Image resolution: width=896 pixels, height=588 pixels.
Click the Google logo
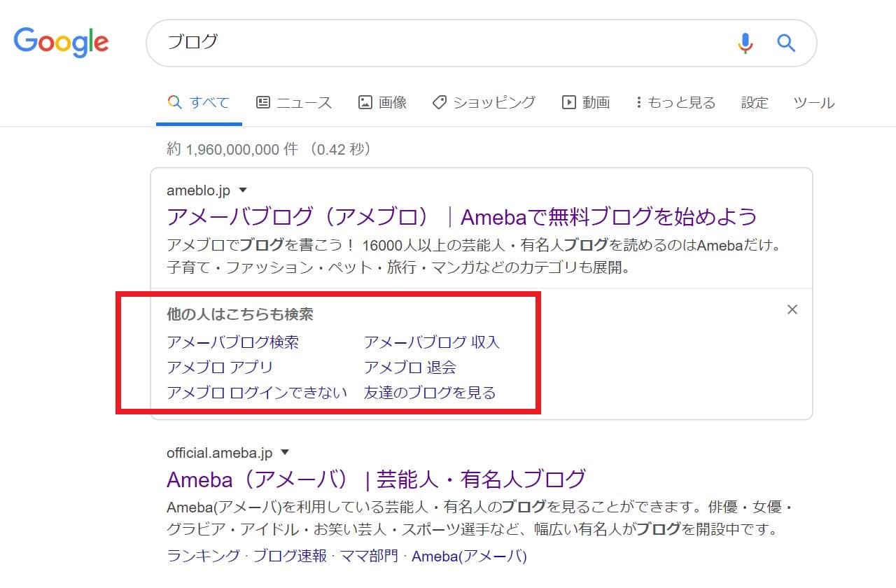61,42
